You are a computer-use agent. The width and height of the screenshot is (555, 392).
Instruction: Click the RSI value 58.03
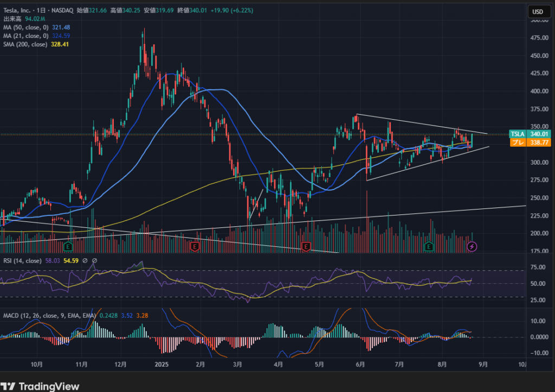(x=53, y=260)
